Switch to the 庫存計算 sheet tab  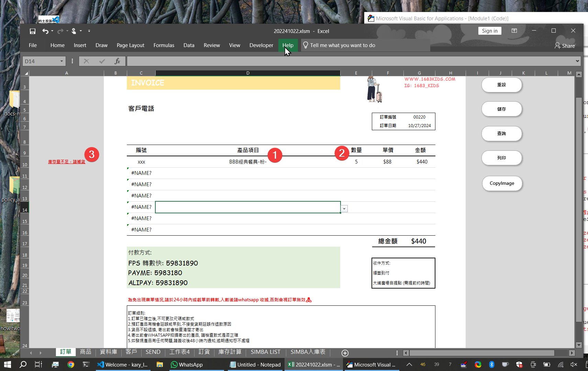[230, 352]
